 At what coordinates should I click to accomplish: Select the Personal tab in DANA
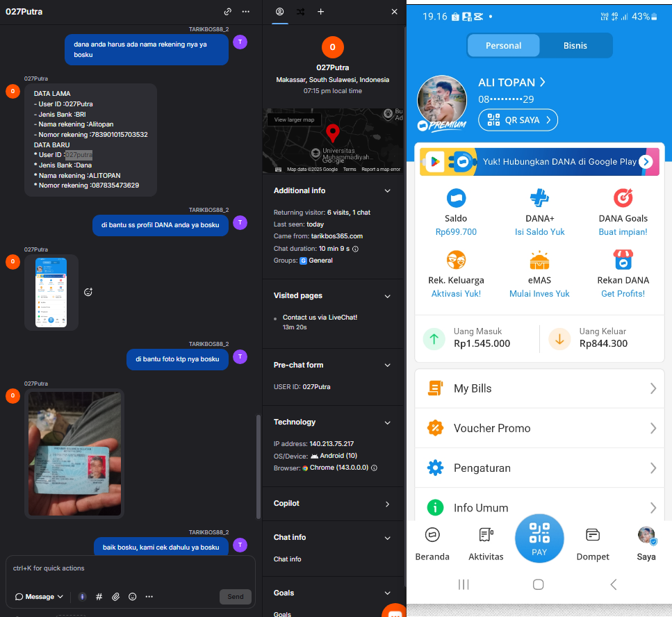503,45
